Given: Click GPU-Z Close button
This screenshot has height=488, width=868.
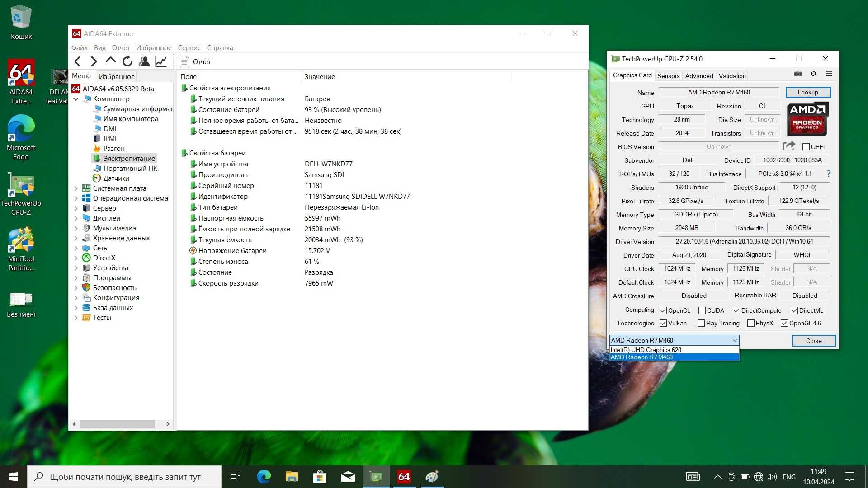Looking at the screenshot, I should coord(813,340).
